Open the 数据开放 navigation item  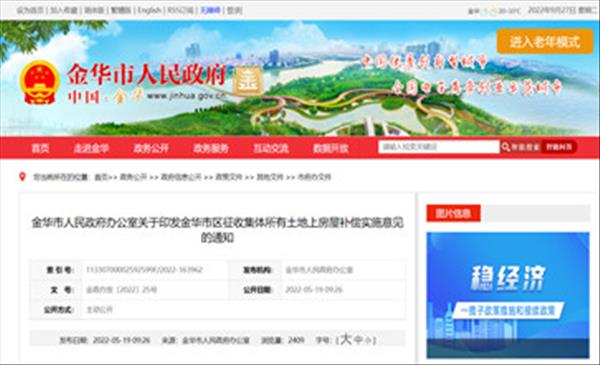(x=331, y=148)
